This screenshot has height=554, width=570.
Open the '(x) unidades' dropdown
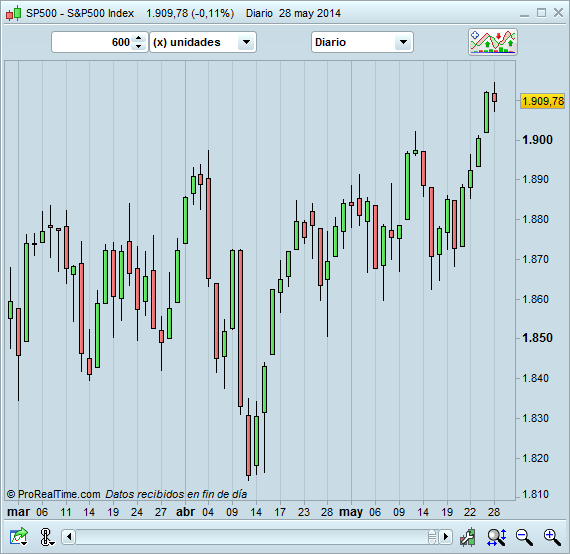203,42
